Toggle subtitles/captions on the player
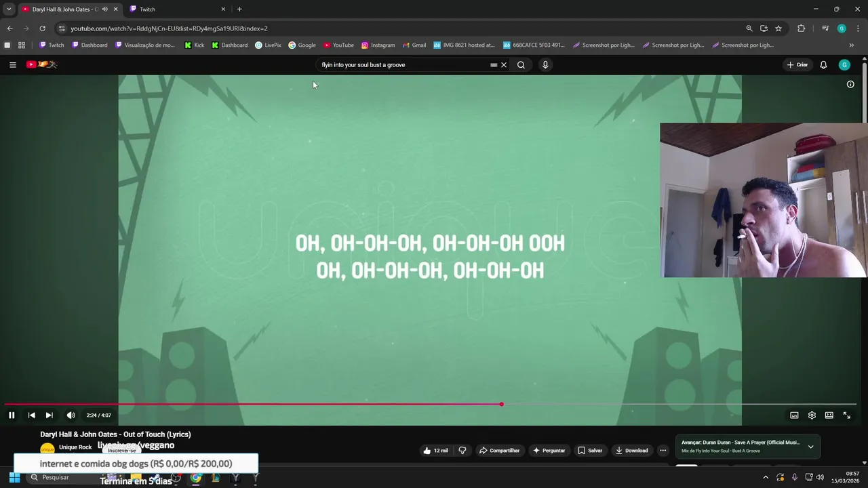868x488 pixels. (794, 415)
